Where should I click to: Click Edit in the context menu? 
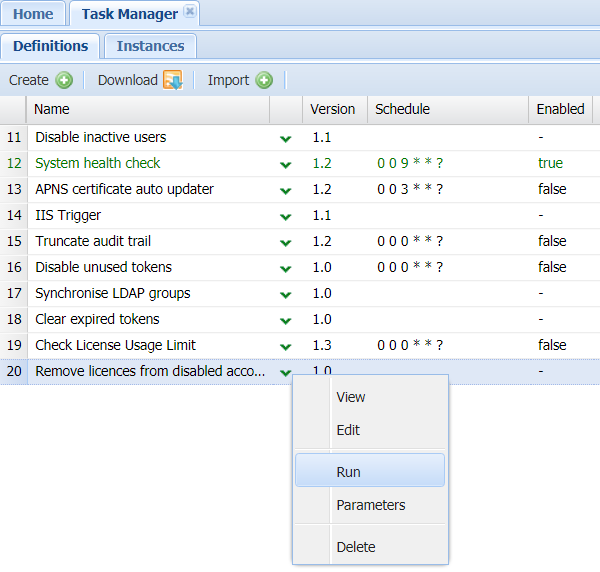tap(348, 430)
